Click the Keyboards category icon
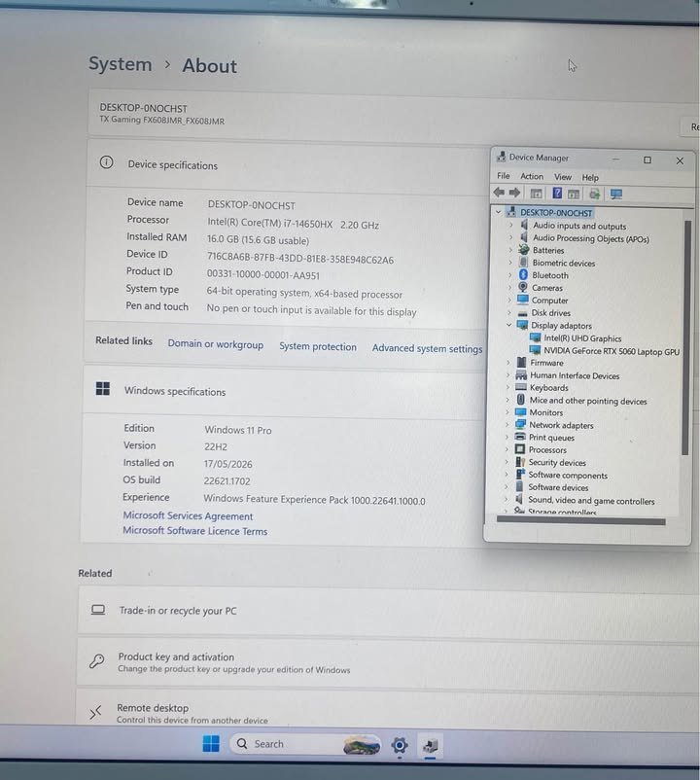 point(521,387)
